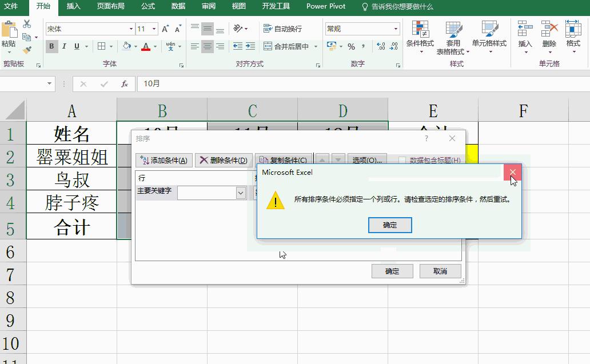Image resolution: width=590 pixels, height=364 pixels.
Task: Click 确定 in the error dialog
Action: [x=390, y=225]
